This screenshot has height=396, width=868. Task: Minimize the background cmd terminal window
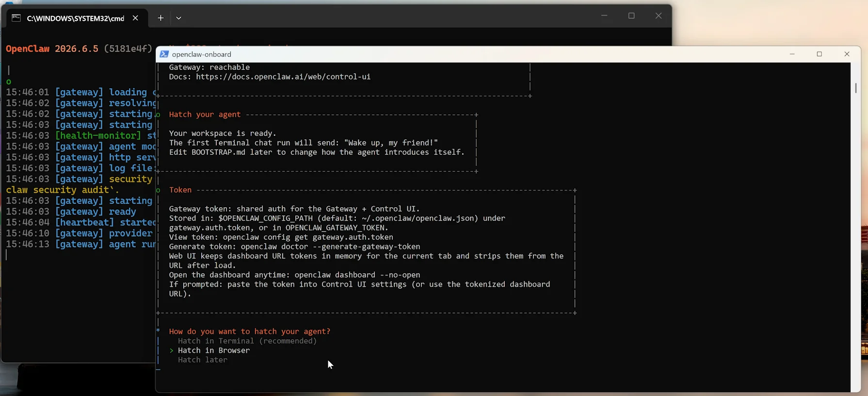click(x=604, y=16)
